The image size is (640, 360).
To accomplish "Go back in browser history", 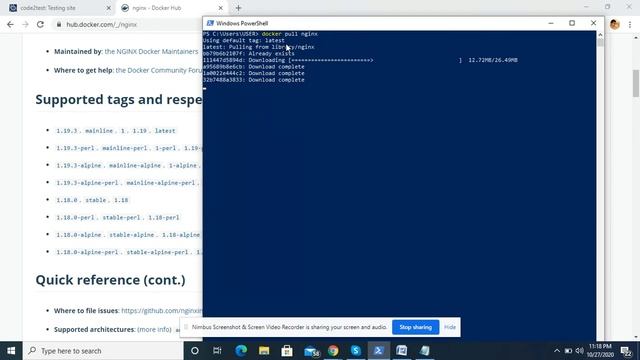I will 10,24.
